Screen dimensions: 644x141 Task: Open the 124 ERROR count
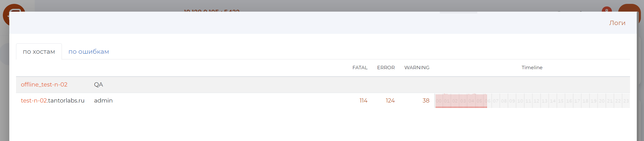tap(390, 101)
